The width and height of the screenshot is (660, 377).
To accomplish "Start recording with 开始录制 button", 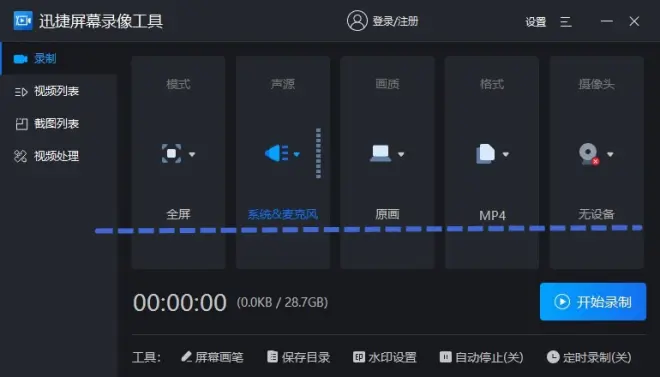I will tap(593, 302).
